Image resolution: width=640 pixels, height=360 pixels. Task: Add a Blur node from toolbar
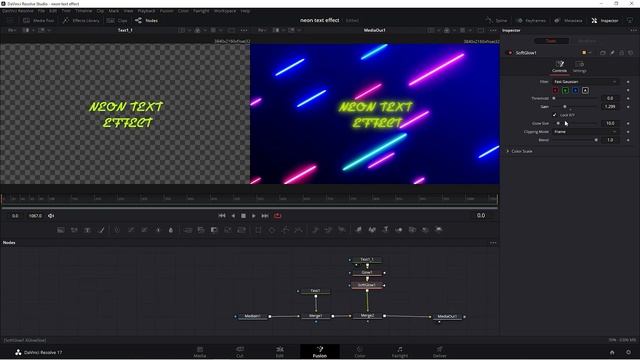click(171, 230)
